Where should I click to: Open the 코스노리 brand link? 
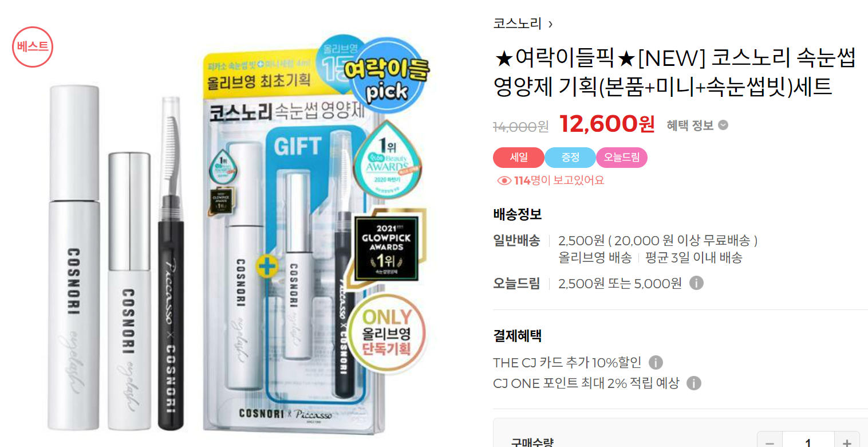coord(517,23)
